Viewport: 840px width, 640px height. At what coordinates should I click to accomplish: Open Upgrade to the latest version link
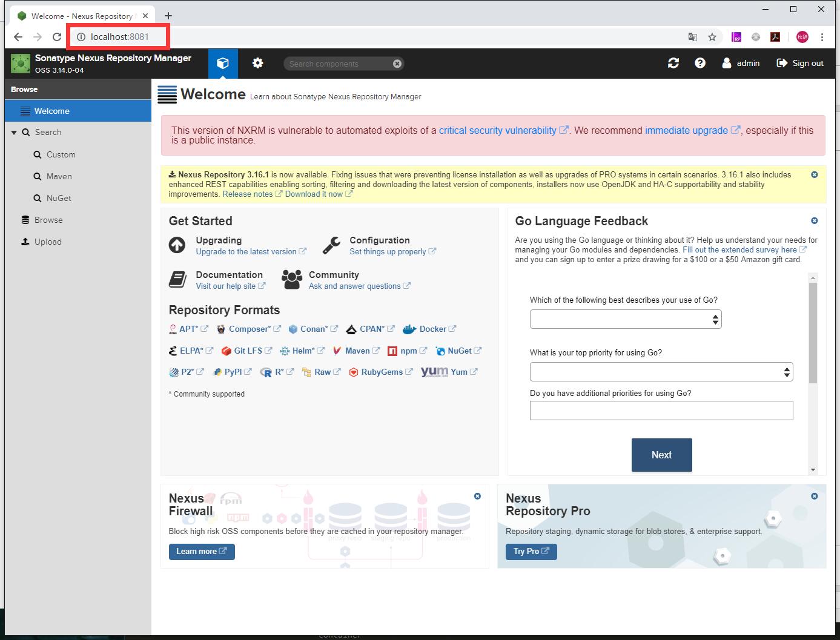251,251
